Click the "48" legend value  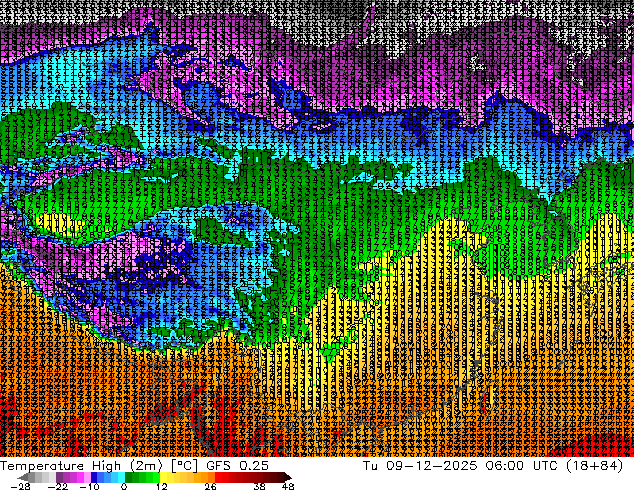(x=288, y=486)
